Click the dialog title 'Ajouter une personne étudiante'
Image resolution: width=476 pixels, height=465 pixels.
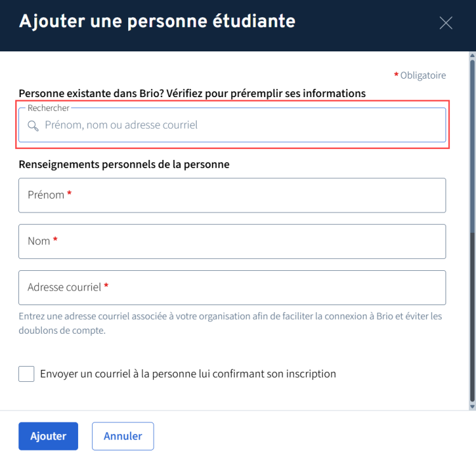tap(157, 22)
